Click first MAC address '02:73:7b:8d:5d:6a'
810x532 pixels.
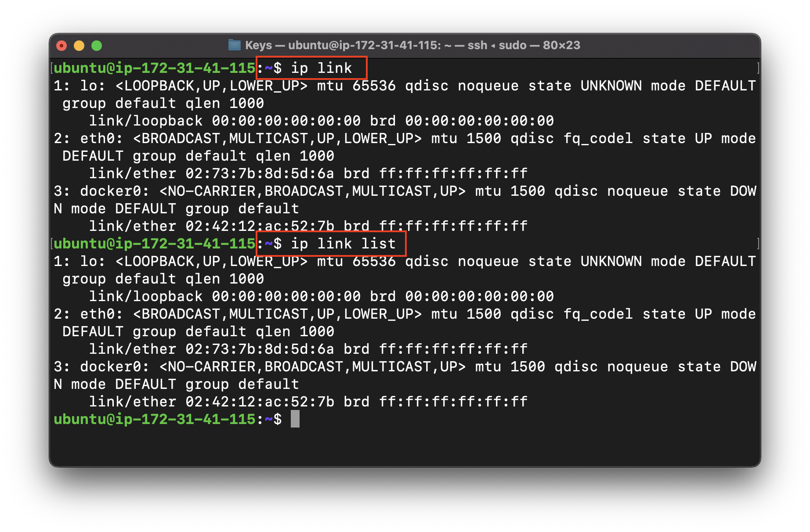coord(260,173)
